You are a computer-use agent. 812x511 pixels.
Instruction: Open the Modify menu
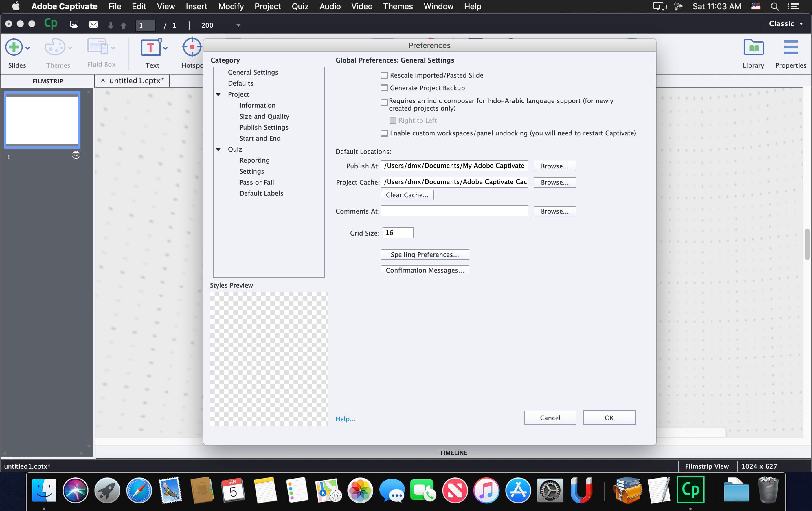(x=231, y=6)
